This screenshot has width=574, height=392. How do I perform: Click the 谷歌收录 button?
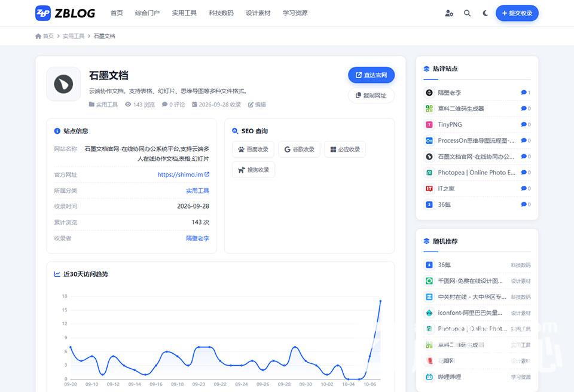click(x=299, y=149)
